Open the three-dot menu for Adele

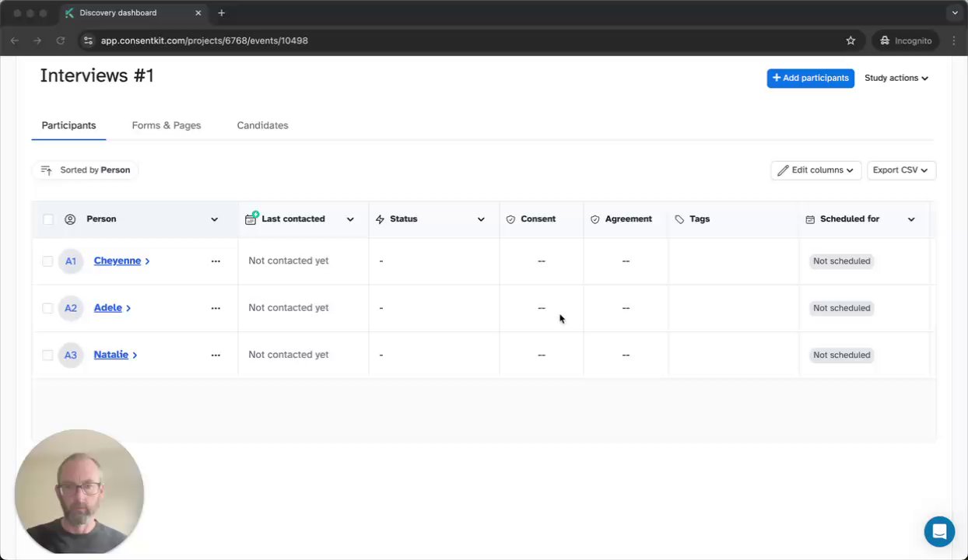coord(216,308)
